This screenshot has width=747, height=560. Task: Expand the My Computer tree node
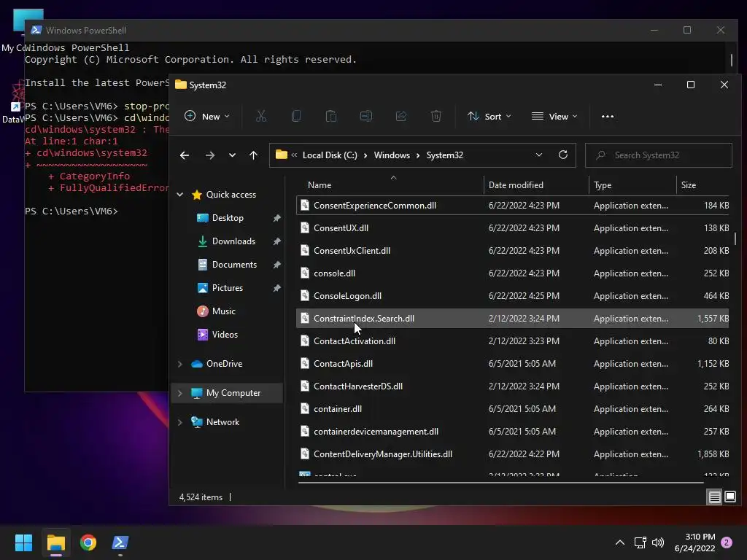pos(180,393)
